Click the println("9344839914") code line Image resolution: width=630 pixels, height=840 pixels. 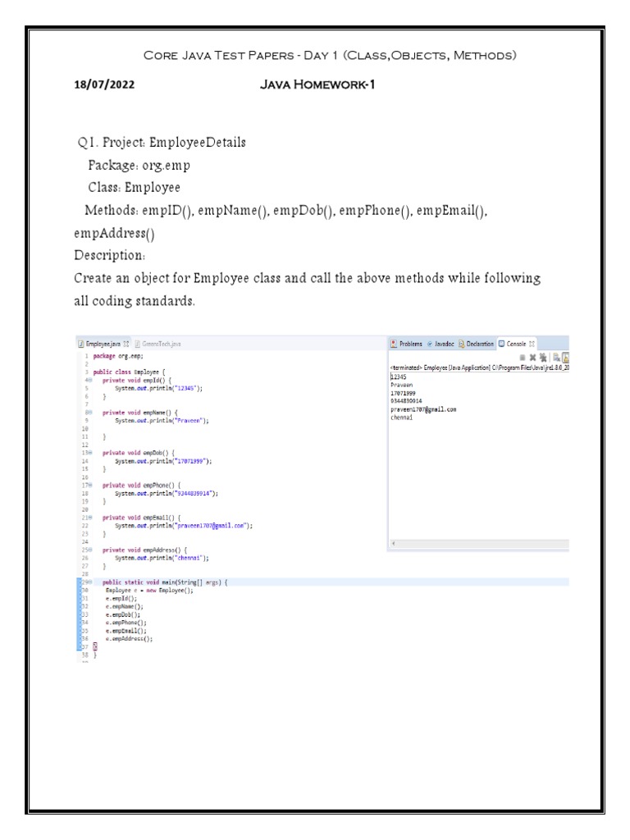tap(167, 493)
